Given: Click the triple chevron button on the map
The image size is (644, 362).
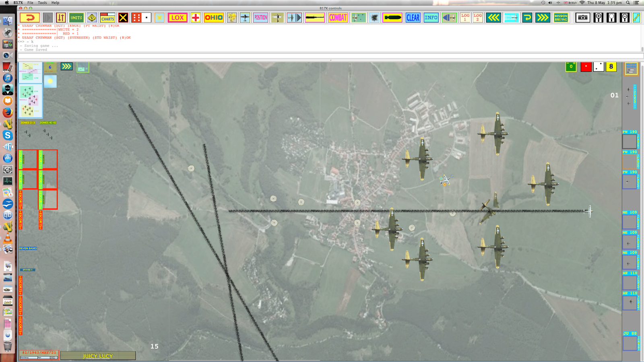Looking at the screenshot, I should [66, 66].
